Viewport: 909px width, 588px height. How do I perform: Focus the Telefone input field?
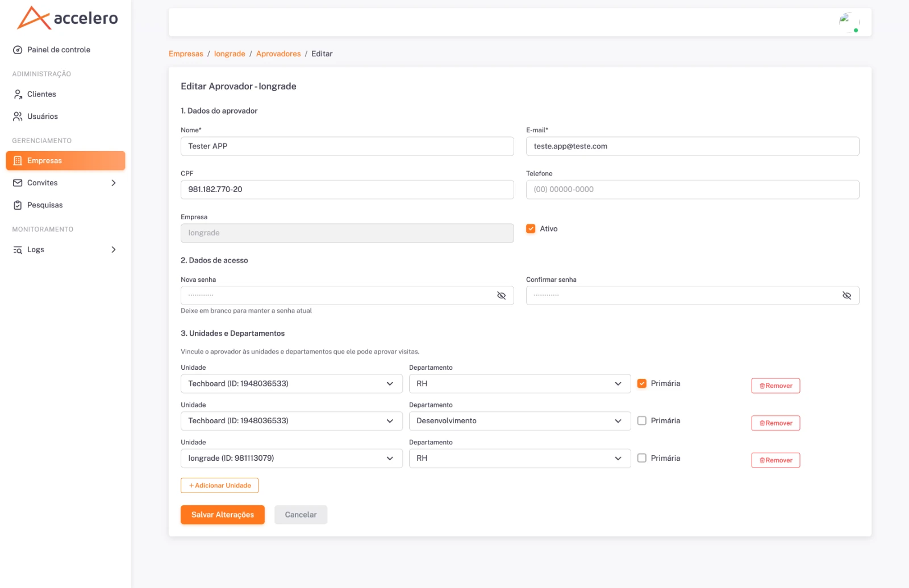(x=693, y=190)
